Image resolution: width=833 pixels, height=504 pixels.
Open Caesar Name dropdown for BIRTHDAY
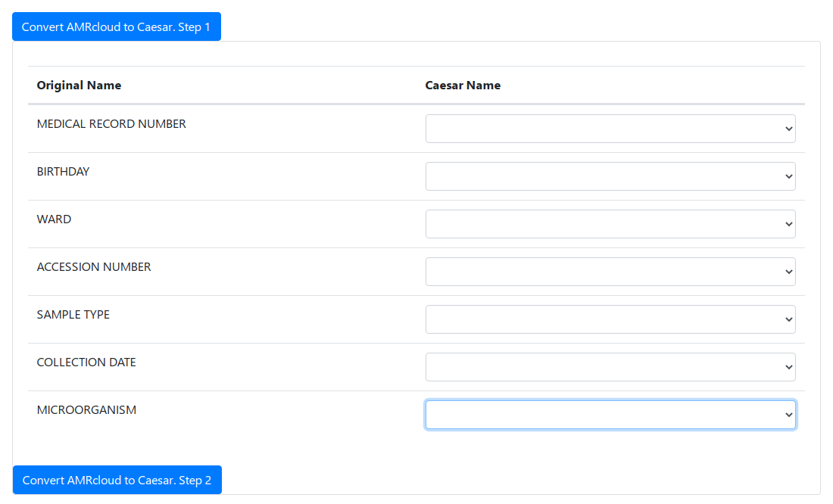pos(610,176)
